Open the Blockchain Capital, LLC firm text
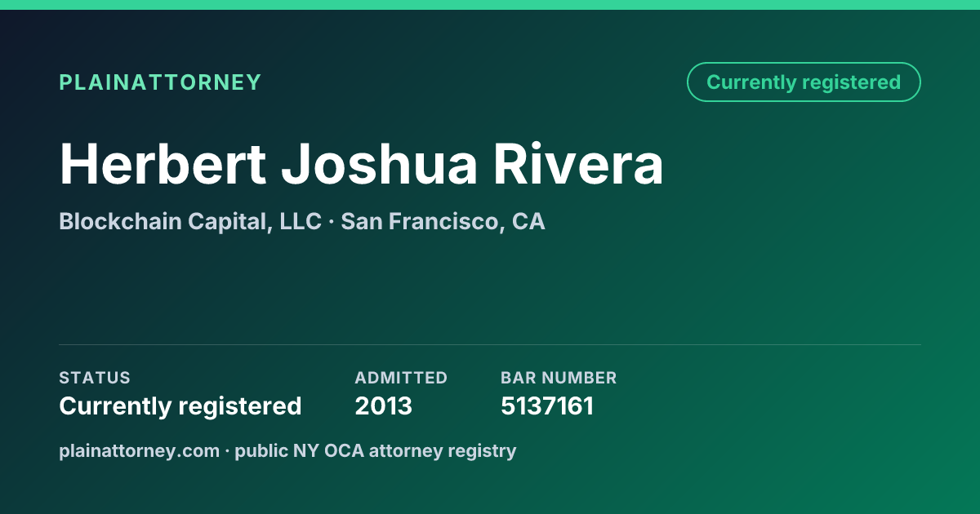The height and width of the screenshot is (514, 980). pyautogui.click(x=190, y=221)
